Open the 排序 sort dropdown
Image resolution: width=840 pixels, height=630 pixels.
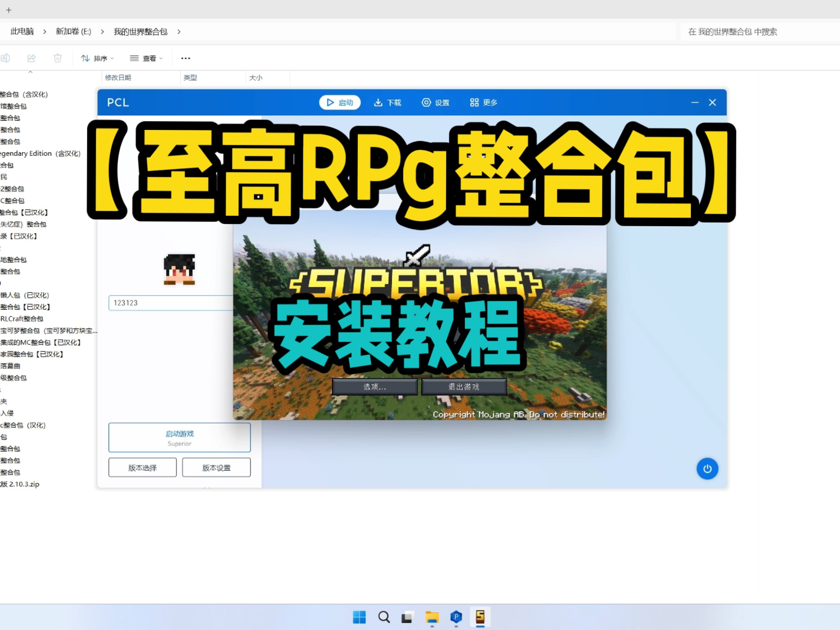98,58
